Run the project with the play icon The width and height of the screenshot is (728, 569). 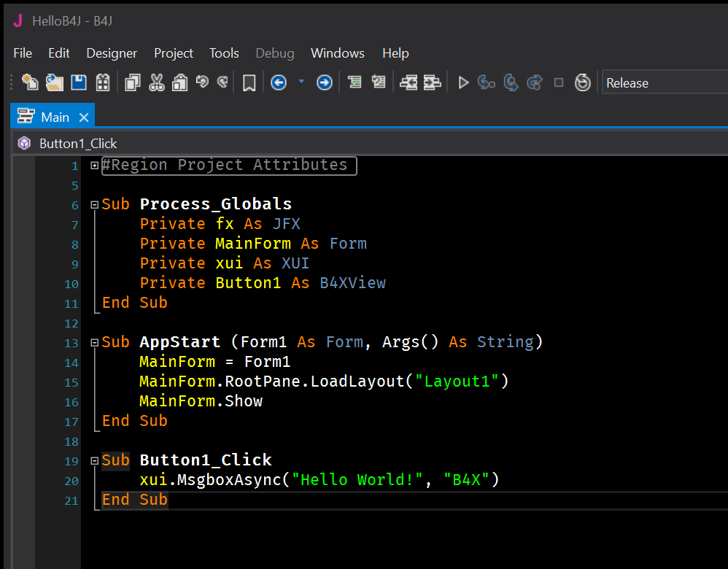(x=463, y=82)
